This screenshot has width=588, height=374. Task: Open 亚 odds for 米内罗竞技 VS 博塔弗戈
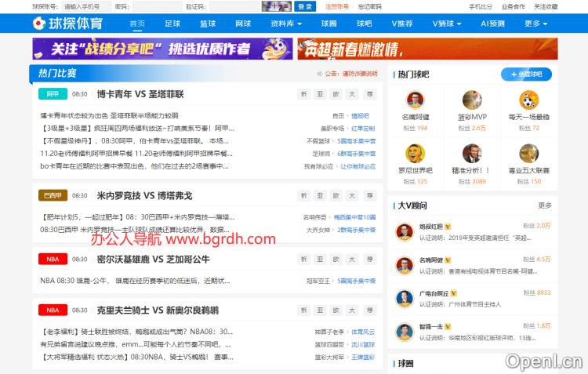tap(320, 195)
